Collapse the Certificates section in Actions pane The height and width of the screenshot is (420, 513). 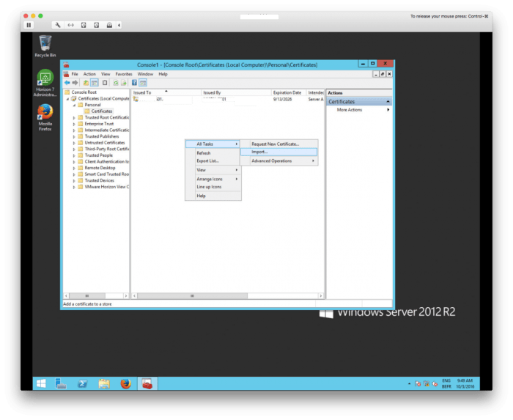tap(388, 101)
